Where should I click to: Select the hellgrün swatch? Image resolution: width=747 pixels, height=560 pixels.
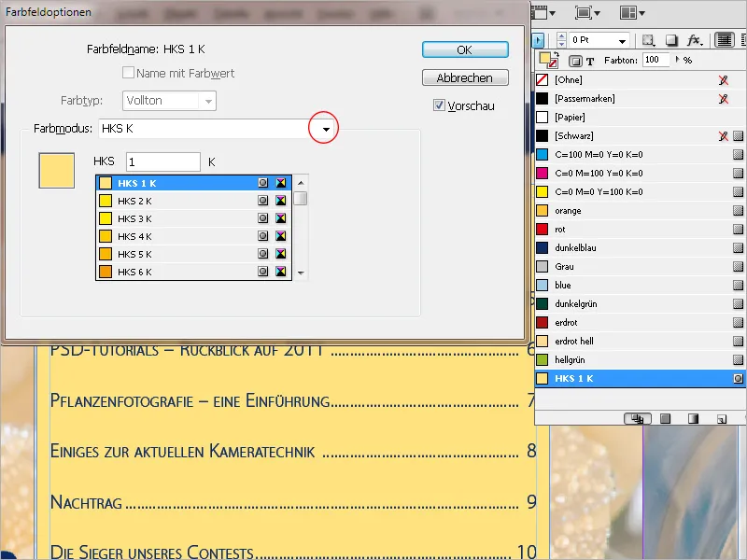point(640,360)
